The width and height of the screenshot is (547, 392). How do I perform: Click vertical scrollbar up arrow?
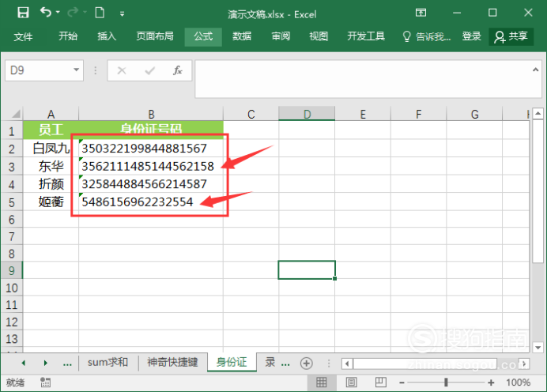click(x=538, y=113)
